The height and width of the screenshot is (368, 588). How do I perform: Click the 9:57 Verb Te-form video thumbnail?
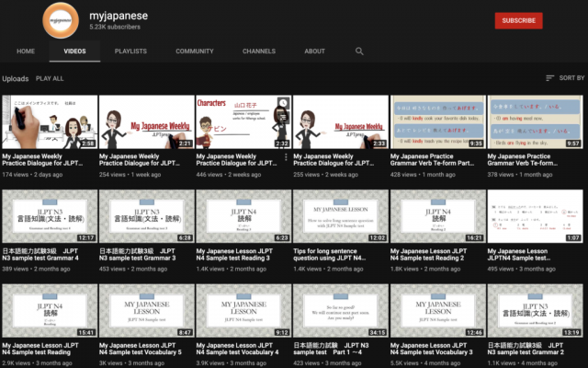tap(536, 121)
